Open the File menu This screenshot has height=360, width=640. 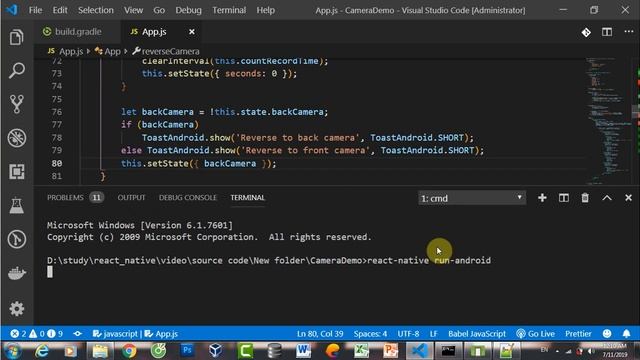click(x=36, y=10)
